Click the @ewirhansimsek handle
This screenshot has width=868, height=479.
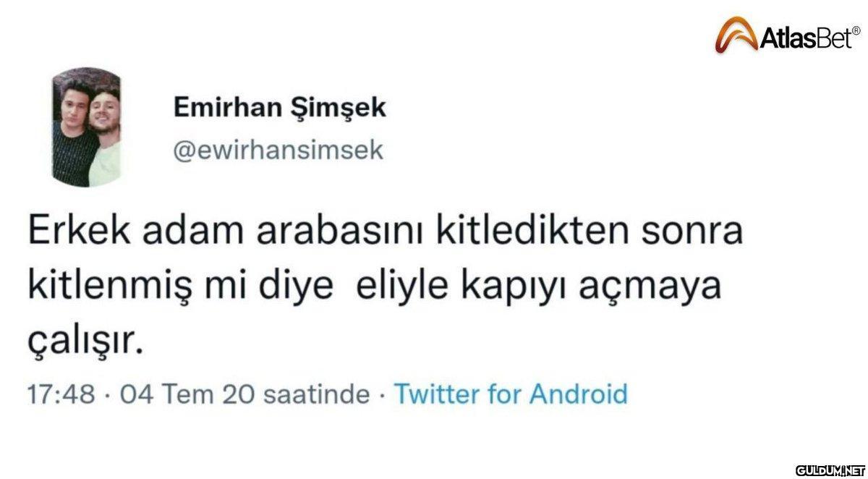[x=278, y=150]
